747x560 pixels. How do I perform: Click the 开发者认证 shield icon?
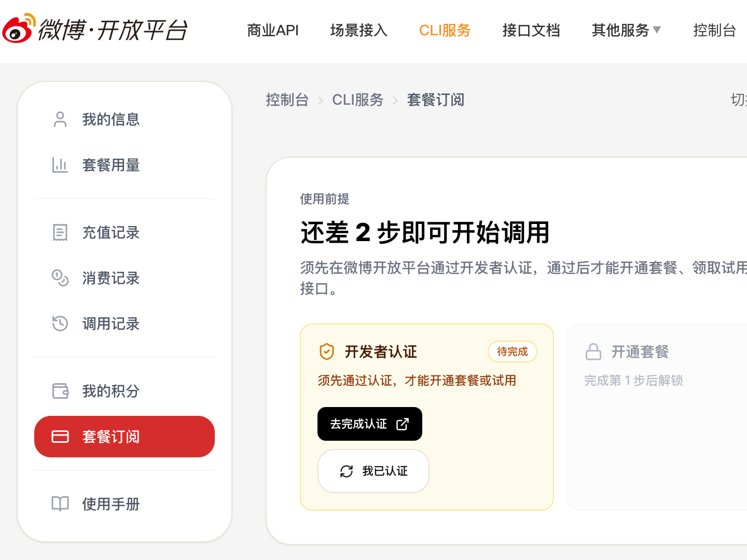coord(326,352)
